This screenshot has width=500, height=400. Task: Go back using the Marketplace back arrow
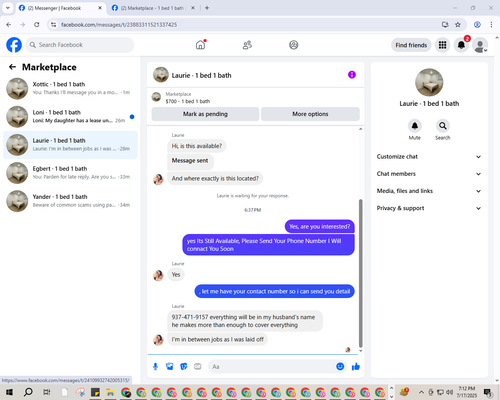[x=12, y=67]
